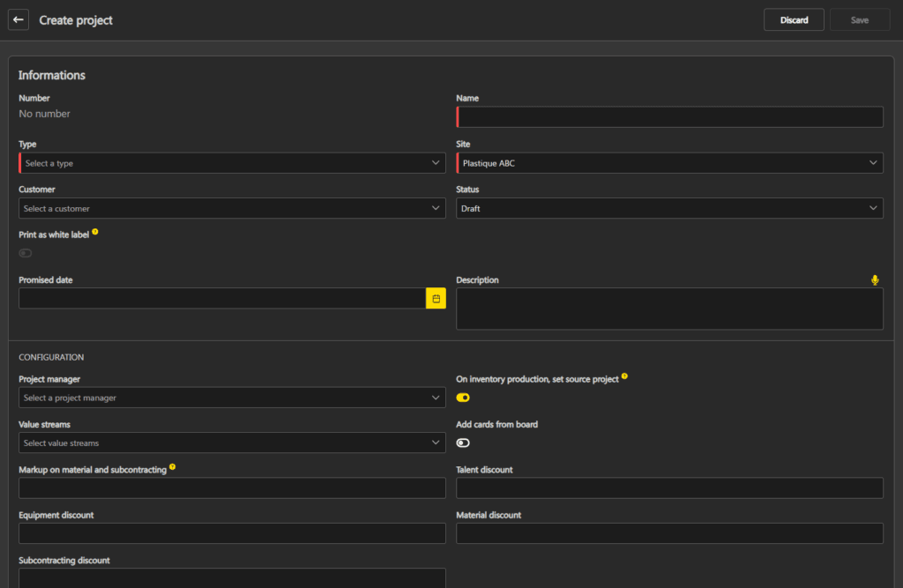903x588 pixels.
Task: Toggle Print as white label switch
Action: (25, 253)
